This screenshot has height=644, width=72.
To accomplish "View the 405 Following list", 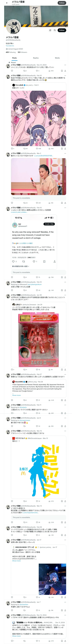I will click(x=11, y=52).
